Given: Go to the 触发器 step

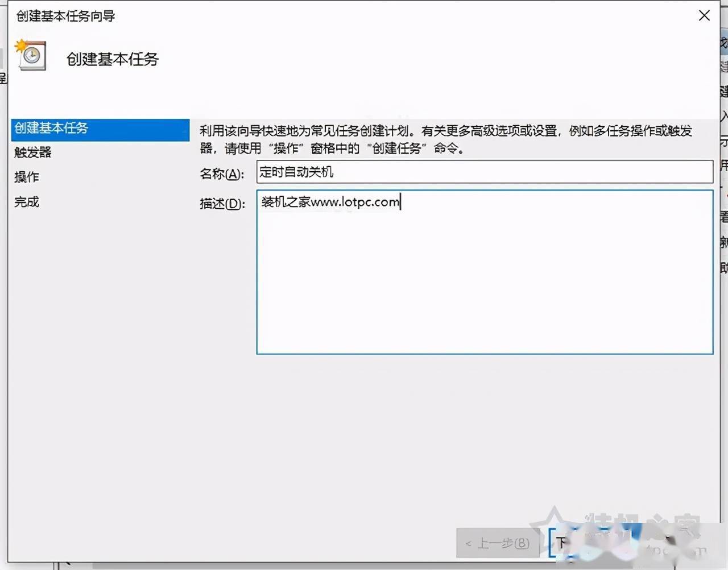Looking at the screenshot, I should (x=33, y=152).
